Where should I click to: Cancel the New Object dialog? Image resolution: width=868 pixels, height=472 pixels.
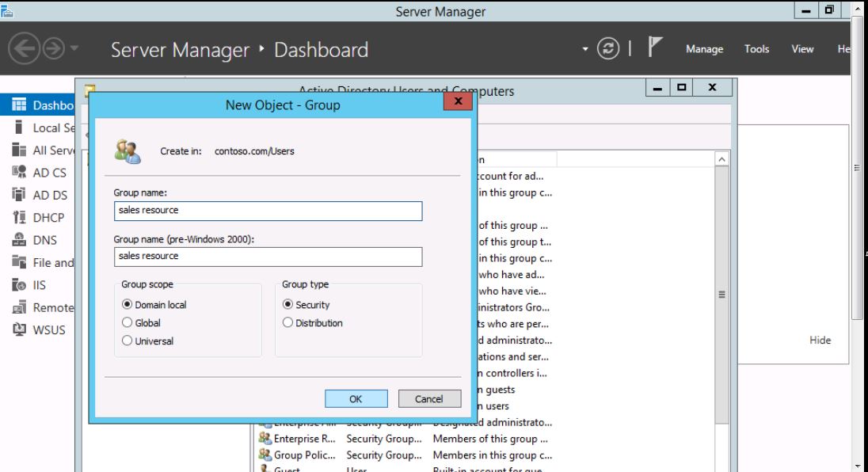(x=429, y=399)
